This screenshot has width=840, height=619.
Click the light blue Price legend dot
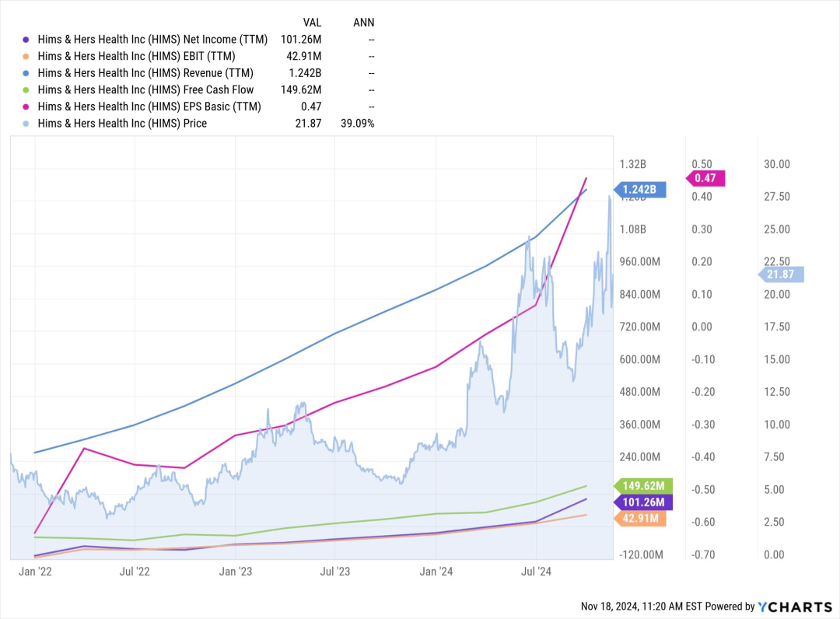[x=26, y=124]
